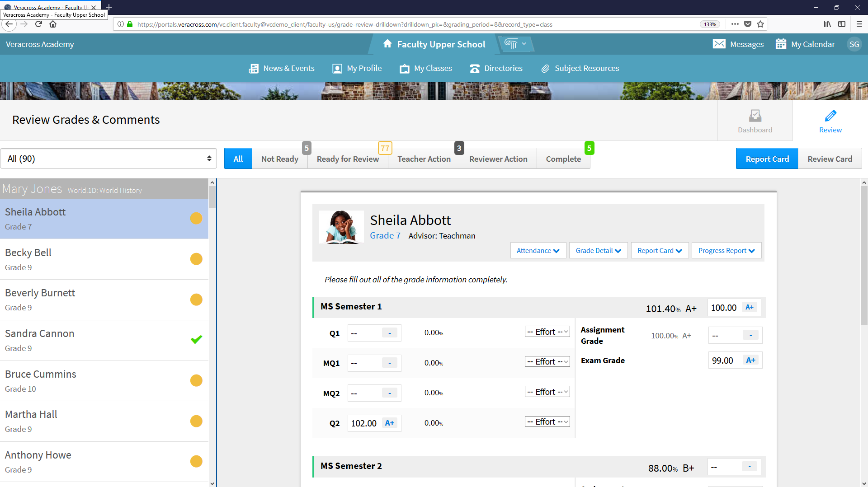Click the News & Events newspaper icon

[x=254, y=69]
